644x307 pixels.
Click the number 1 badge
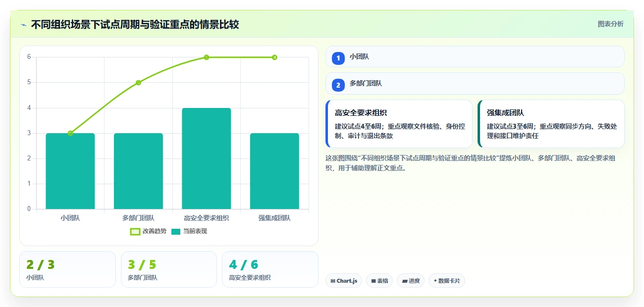pyautogui.click(x=338, y=58)
